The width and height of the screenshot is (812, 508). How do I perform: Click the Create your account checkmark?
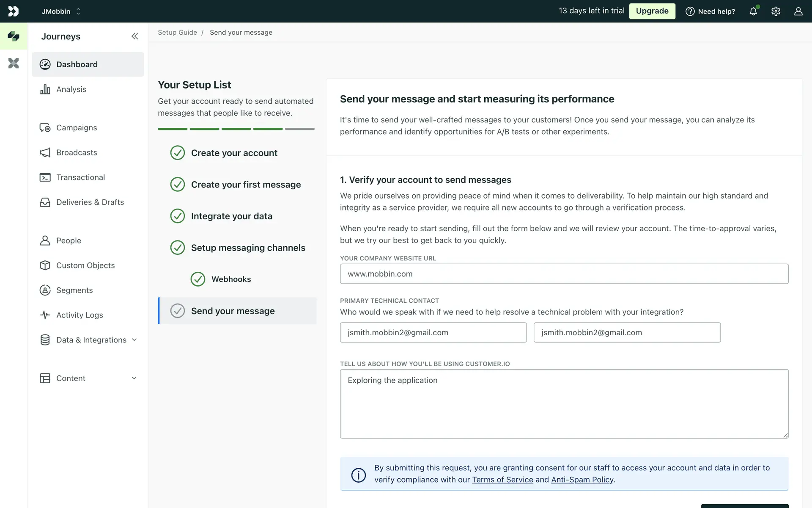[178, 153]
